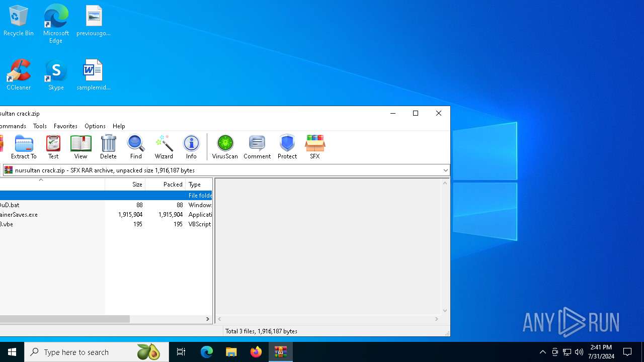This screenshot has width=644, height=362.
Task: Select the samplemid Word document icon
Action: point(94,75)
